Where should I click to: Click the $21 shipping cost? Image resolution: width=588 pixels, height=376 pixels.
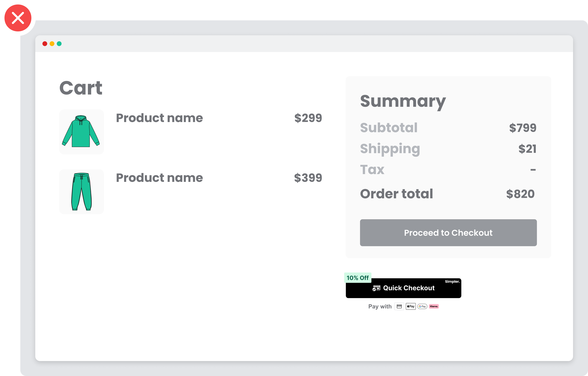527,149
